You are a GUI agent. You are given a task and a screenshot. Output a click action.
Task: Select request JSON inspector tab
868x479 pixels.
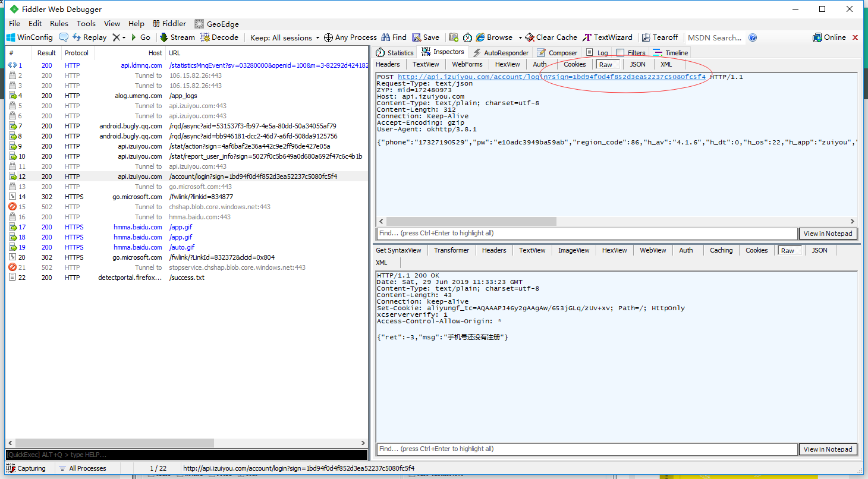point(637,64)
